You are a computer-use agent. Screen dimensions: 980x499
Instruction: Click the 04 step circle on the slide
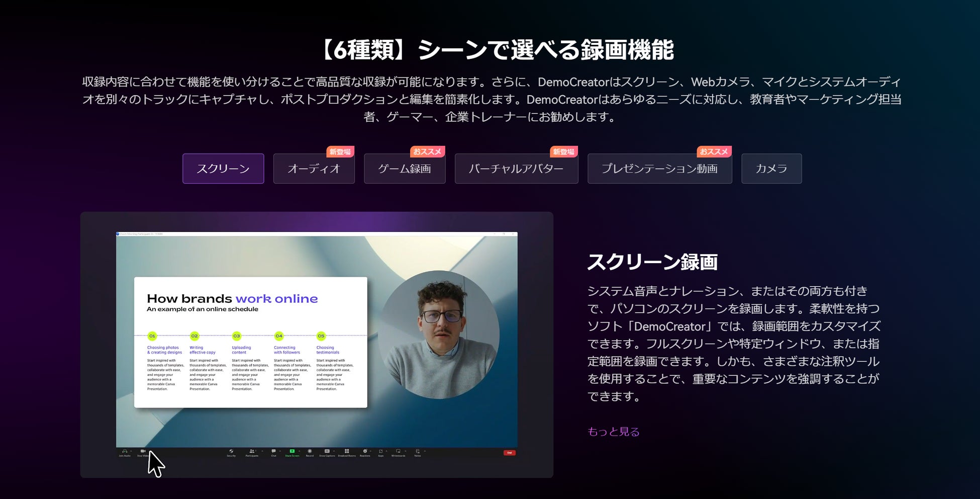point(279,336)
